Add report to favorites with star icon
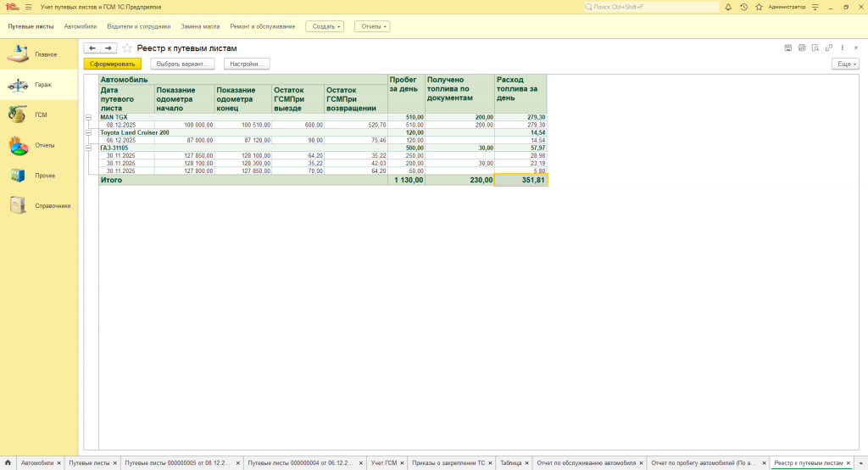Image resolution: width=868 pixels, height=470 pixels. [x=128, y=48]
